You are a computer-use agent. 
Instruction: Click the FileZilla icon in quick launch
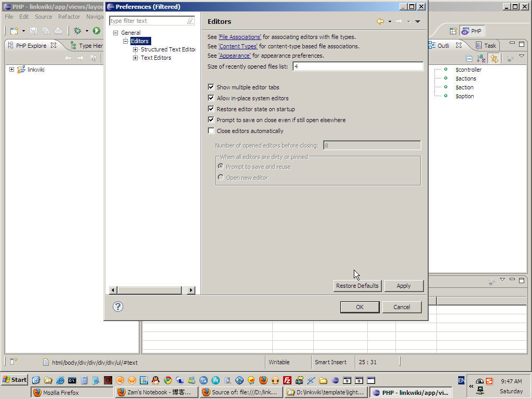tap(287, 380)
